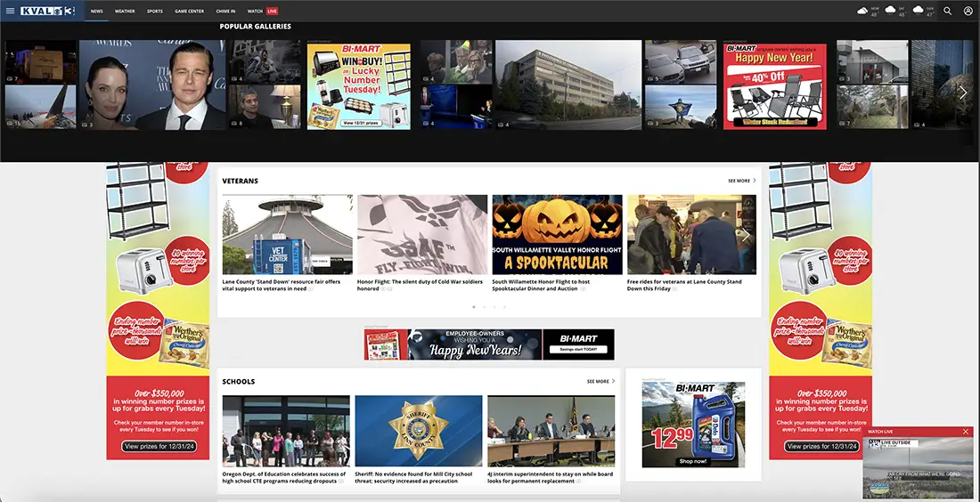Viewport: 980px width, 502px height.
Task: Open the News menu item
Action: point(96,12)
